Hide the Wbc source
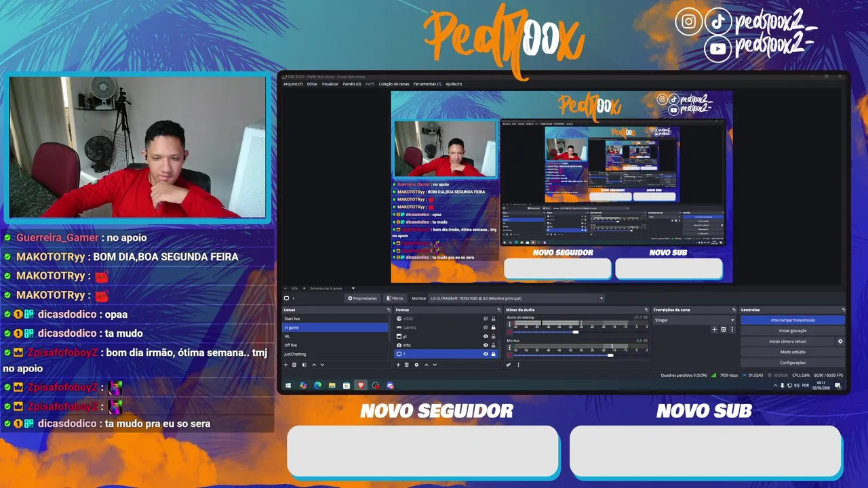 pyautogui.click(x=486, y=345)
